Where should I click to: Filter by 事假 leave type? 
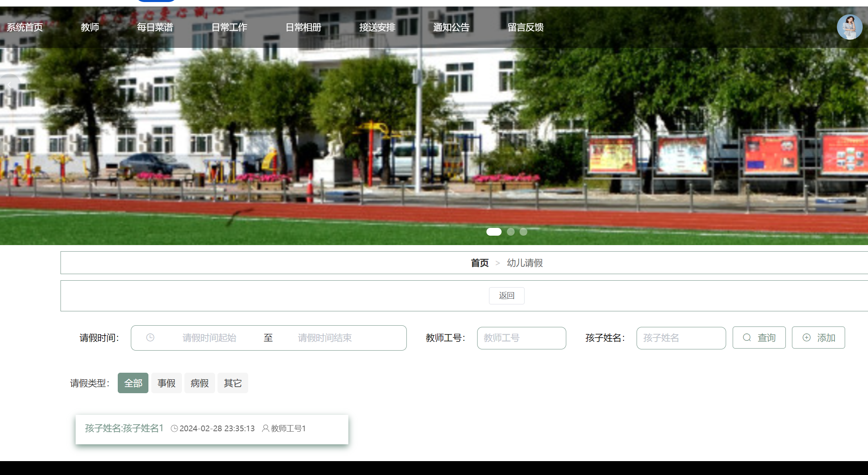(x=166, y=383)
